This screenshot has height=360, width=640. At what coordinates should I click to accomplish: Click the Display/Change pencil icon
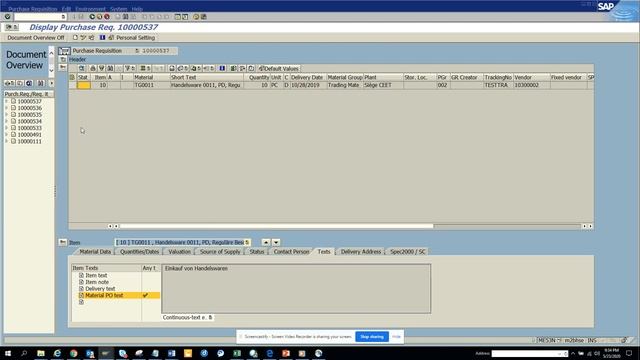point(83,38)
